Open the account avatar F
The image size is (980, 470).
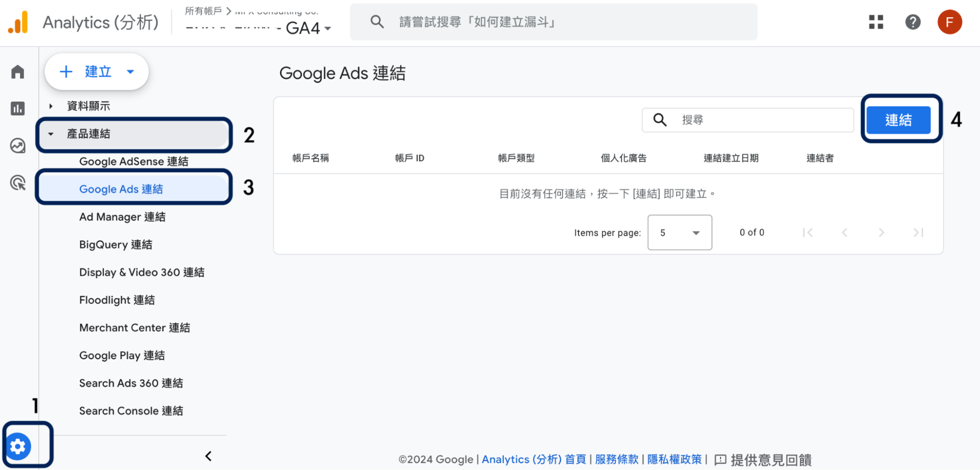point(950,22)
